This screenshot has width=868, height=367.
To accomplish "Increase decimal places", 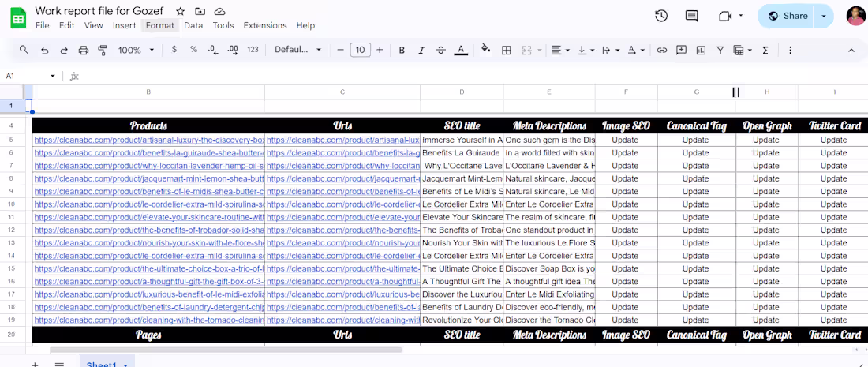I will pyautogui.click(x=233, y=50).
